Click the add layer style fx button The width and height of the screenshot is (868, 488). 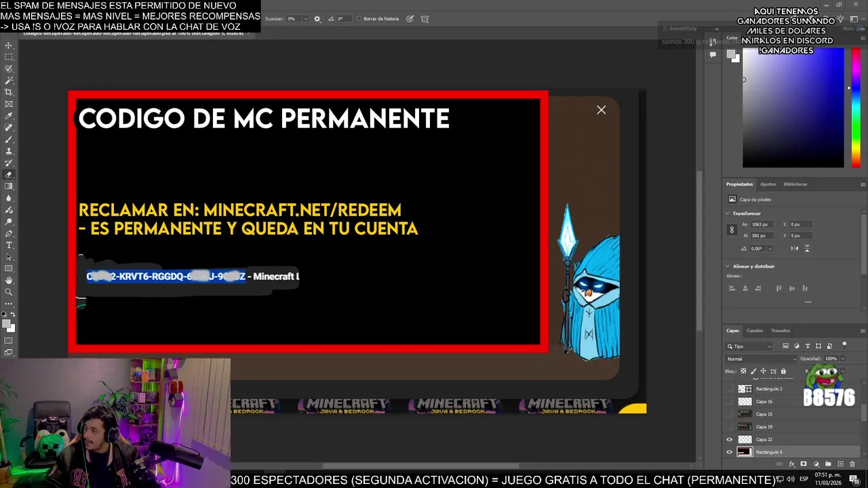(791, 464)
